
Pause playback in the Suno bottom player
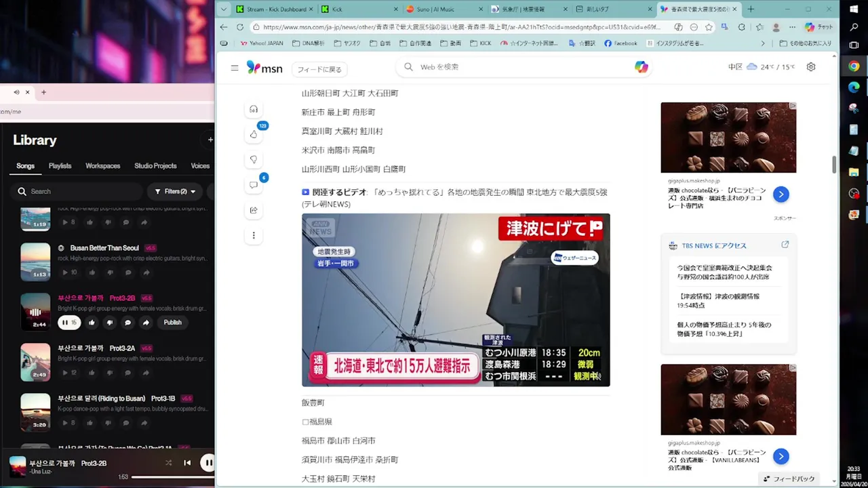pyautogui.click(x=208, y=463)
